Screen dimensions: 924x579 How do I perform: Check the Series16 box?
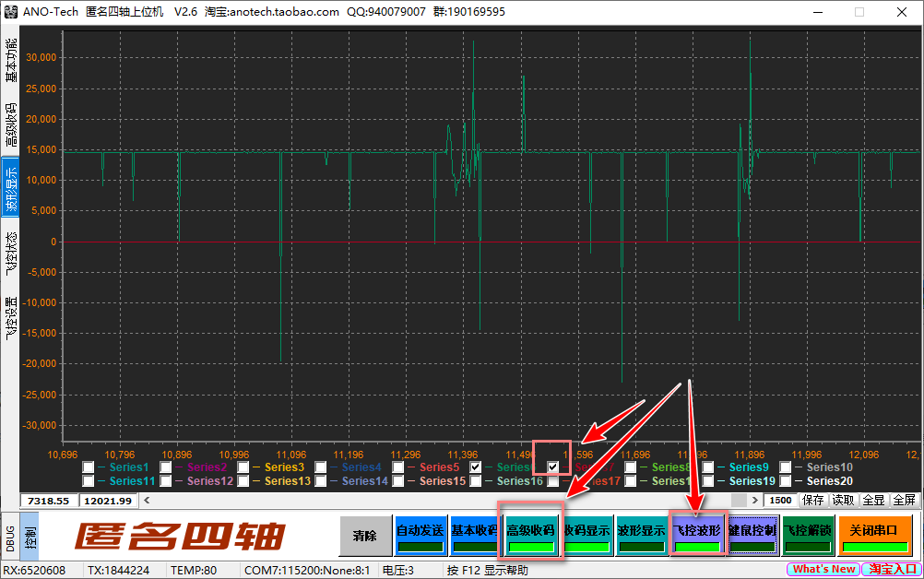(x=475, y=481)
